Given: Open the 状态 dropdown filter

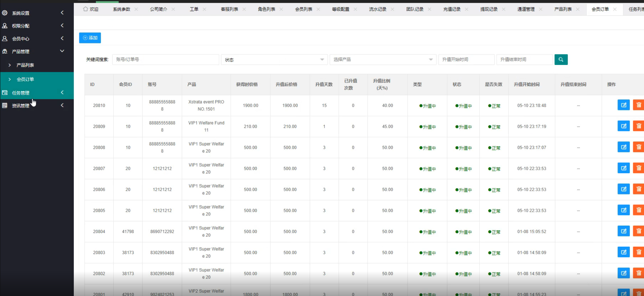Looking at the screenshot, I should click(274, 60).
